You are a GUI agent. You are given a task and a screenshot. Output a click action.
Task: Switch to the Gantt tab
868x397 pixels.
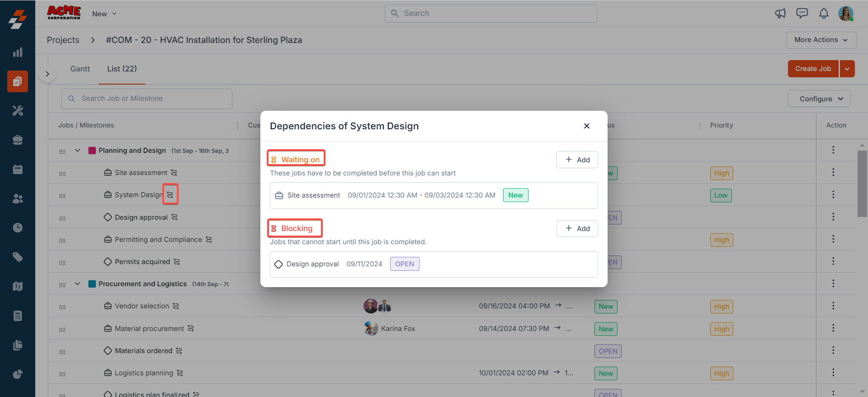(80, 69)
